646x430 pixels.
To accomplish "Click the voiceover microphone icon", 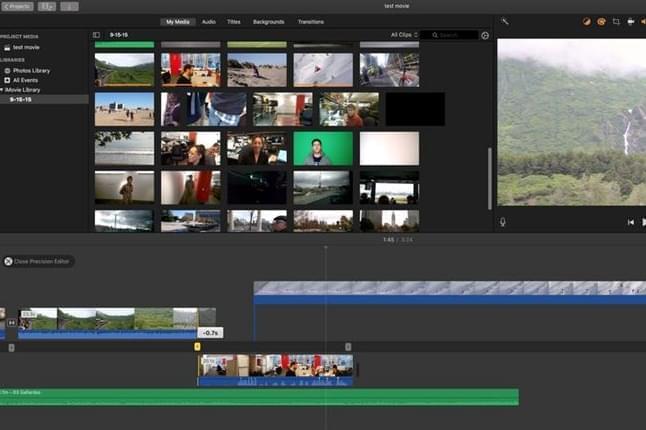I will pos(503,222).
